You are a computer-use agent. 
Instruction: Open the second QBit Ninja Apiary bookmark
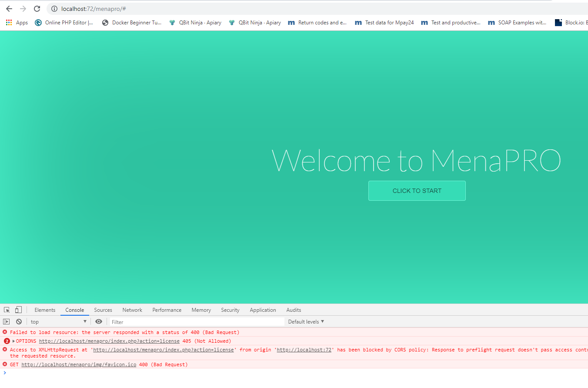[255, 23]
